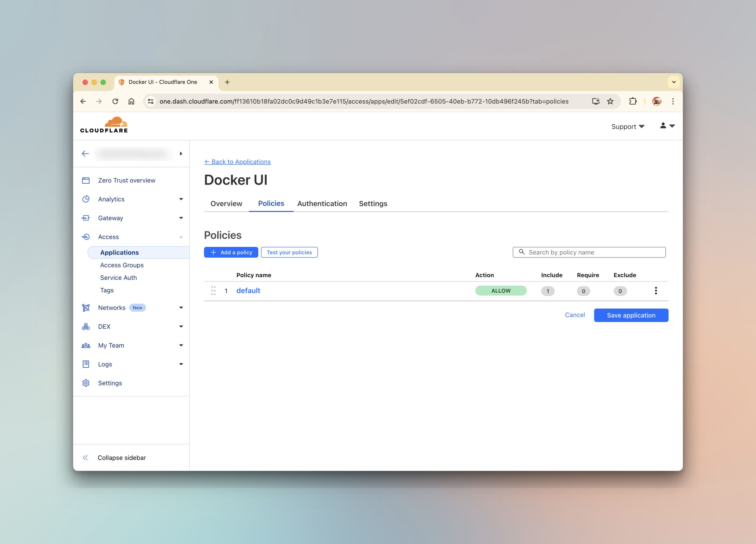Bookmark this page with the star icon
Screen dimensions: 756x544
click(x=610, y=101)
